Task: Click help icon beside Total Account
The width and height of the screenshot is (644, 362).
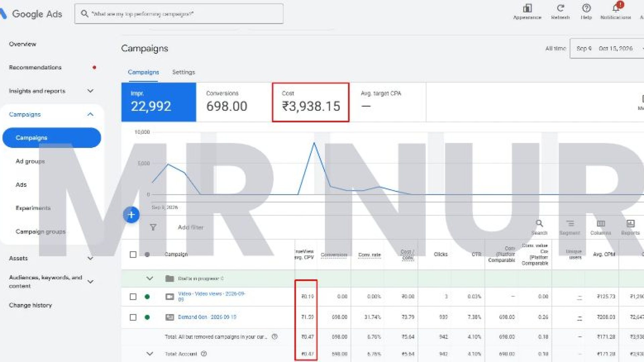Action: click(204, 354)
